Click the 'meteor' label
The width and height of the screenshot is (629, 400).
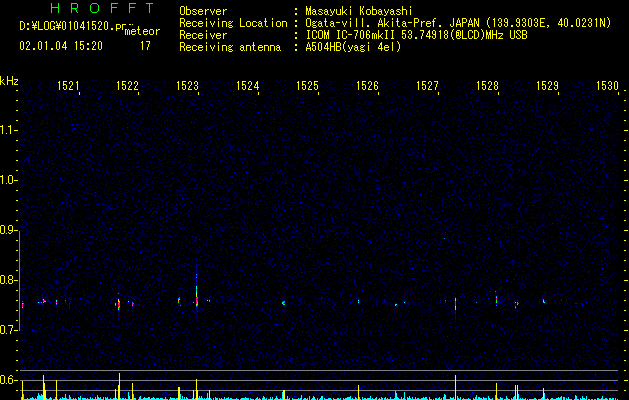[142, 31]
